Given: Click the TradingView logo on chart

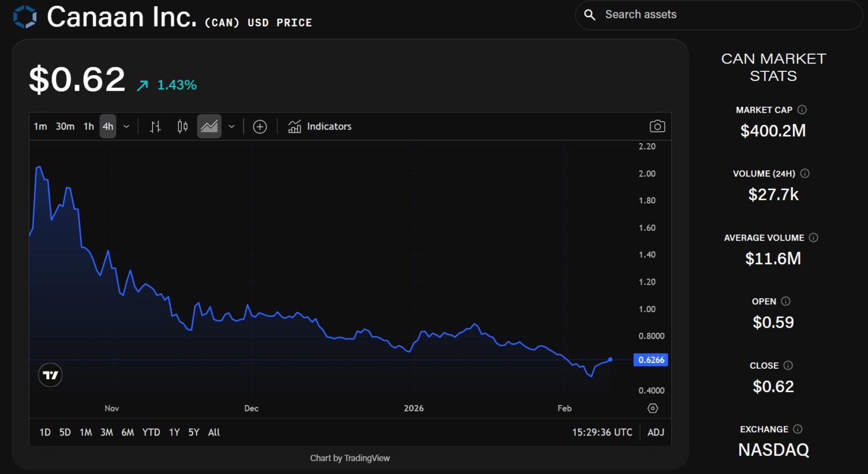Looking at the screenshot, I should point(50,375).
